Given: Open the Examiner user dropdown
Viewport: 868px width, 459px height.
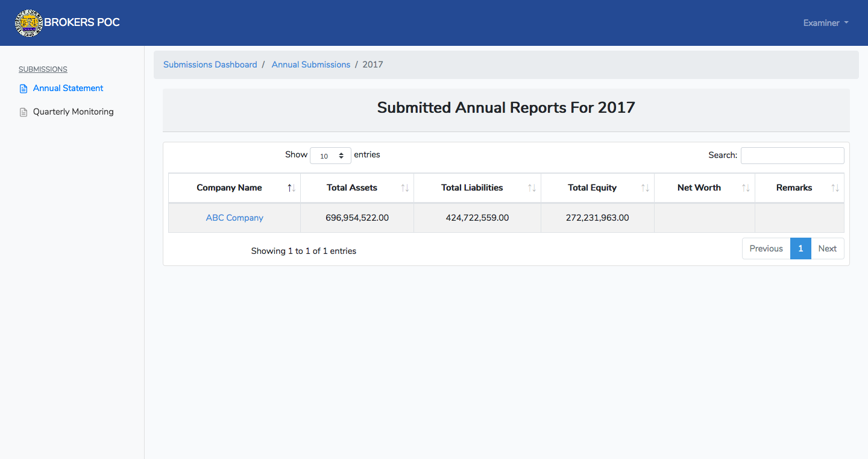Looking at the screenshot, I should 826,23.
